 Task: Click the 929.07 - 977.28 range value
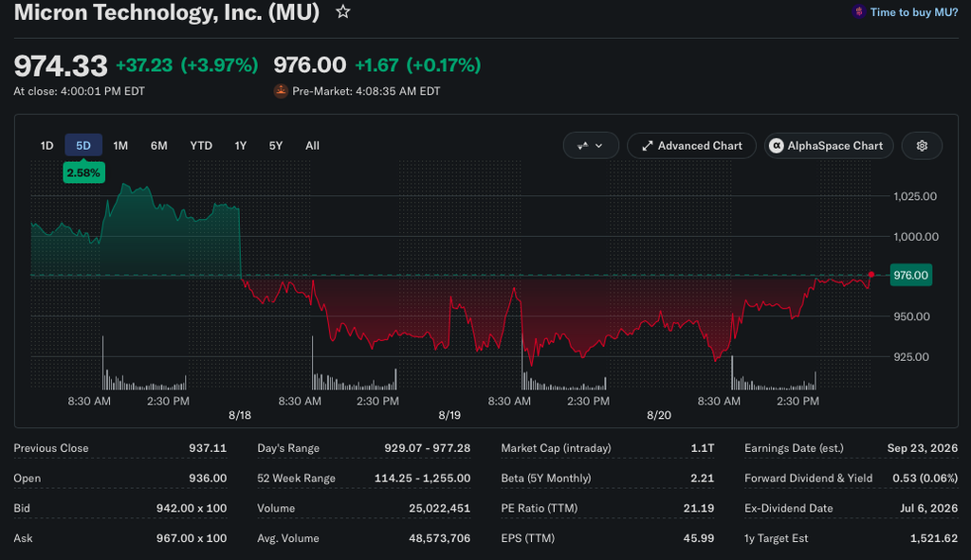point(428,448)
